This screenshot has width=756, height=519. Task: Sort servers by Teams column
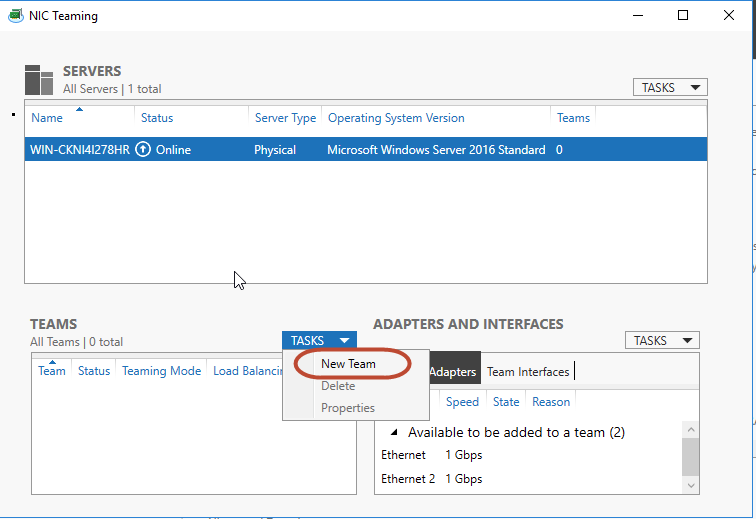coord(573,118)
